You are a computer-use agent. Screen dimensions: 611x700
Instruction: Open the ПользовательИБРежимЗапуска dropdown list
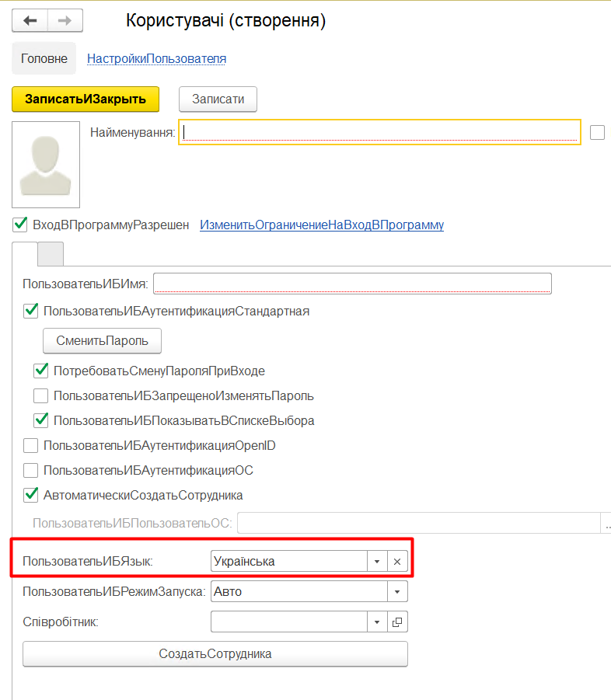point(397,592)
